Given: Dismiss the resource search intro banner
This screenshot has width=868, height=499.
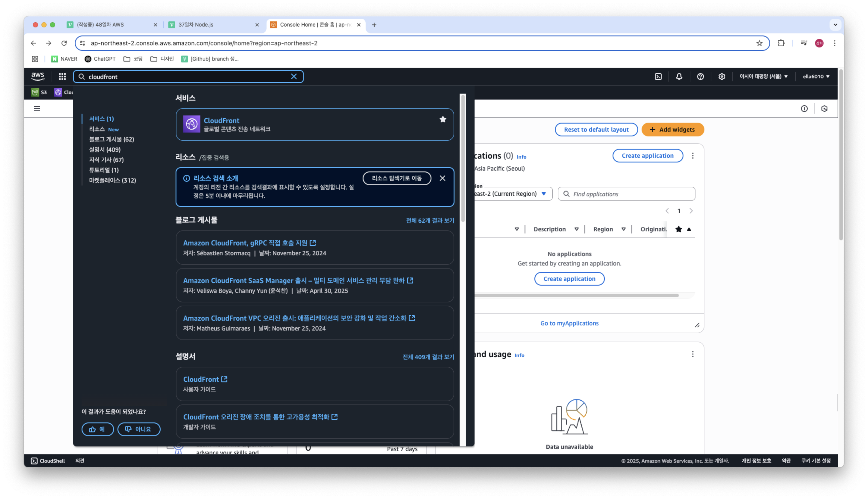Looking at the screenshot, I should pos(443,178).
